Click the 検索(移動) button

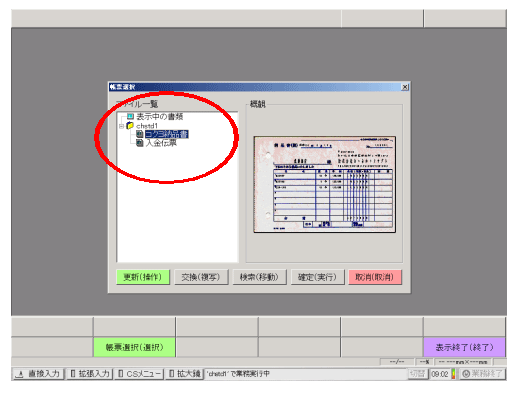[x=259, y=277]
